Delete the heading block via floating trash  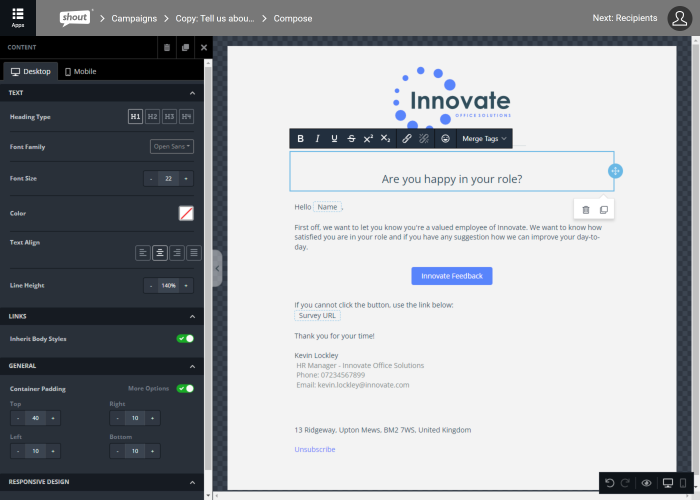[x=586, y=210]
